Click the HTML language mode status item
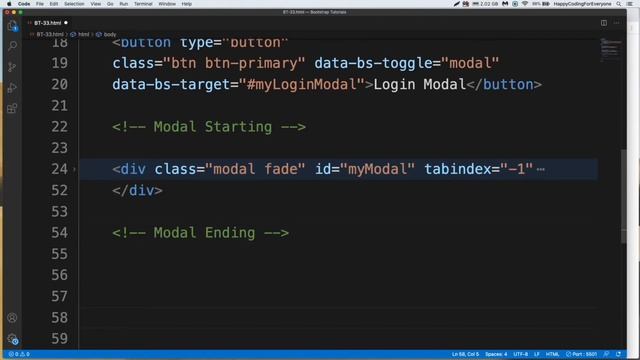Screen dimensions: 640x360 point(552,354)
